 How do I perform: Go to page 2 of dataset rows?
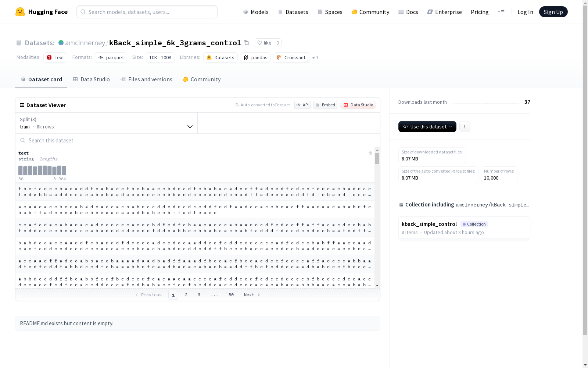click(x=186, y=295)
